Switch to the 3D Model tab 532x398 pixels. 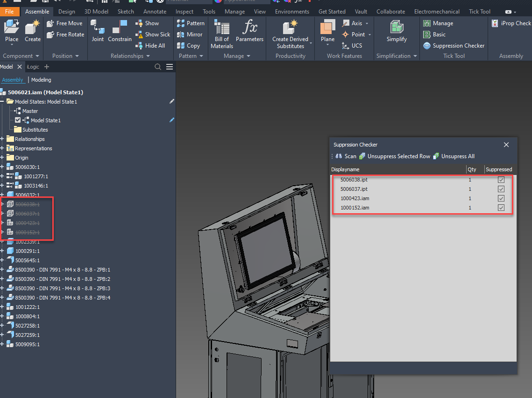point(96,12)
